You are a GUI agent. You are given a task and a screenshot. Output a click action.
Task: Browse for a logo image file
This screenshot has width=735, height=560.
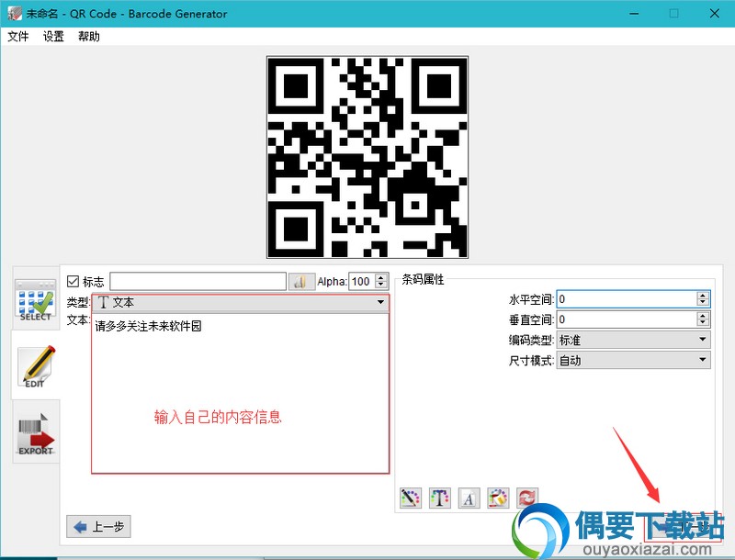tap(300, 282)
